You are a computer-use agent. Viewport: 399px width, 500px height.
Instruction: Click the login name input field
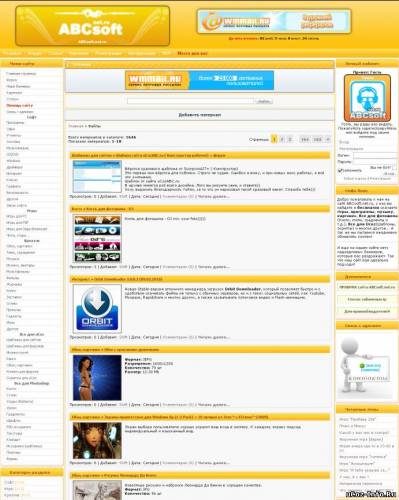point(375,155)
